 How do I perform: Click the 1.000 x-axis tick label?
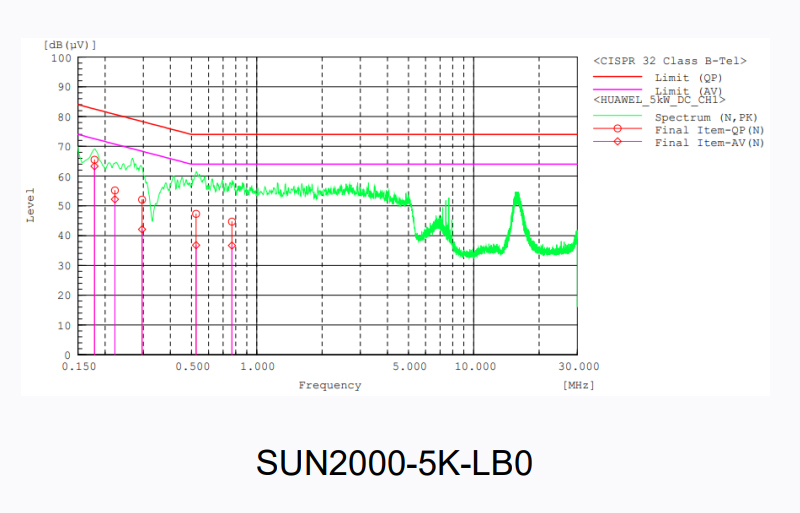(x=257, y=367)
